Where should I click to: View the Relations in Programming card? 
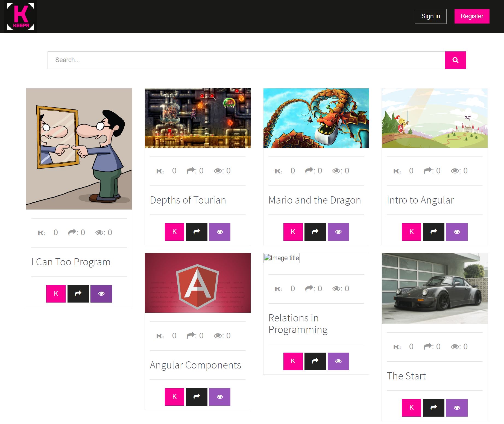pos(338,361)
